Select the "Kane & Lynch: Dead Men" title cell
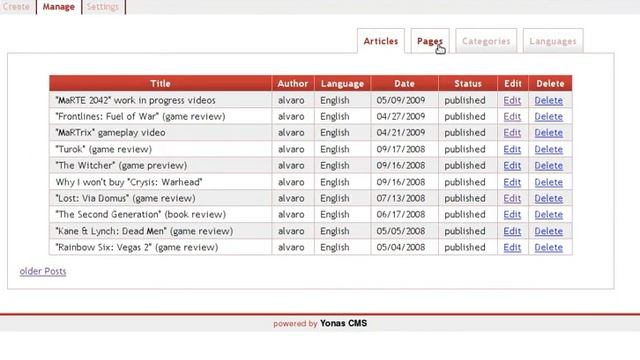The height and width of the screenshot is (360, 640). (160, 231)
